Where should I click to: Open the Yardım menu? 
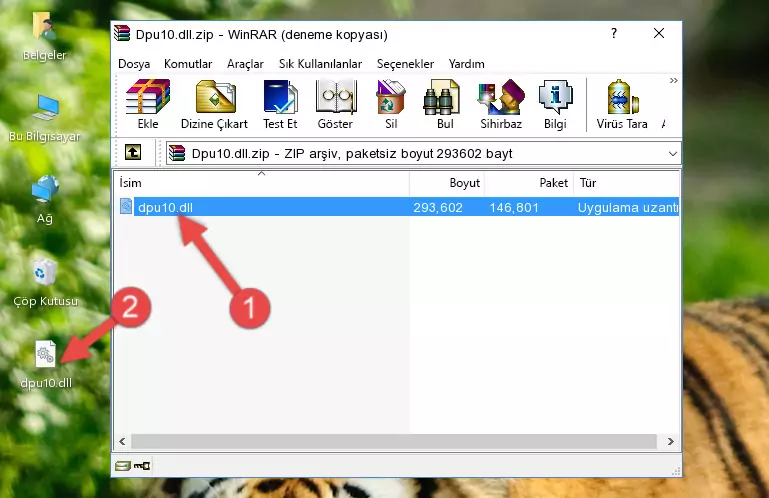coord(466,64)
